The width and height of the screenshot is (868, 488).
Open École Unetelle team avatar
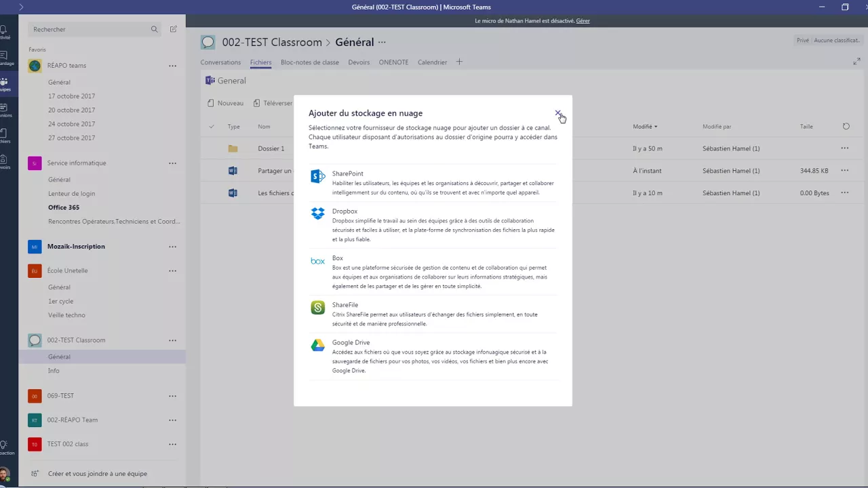coord(35,271)
